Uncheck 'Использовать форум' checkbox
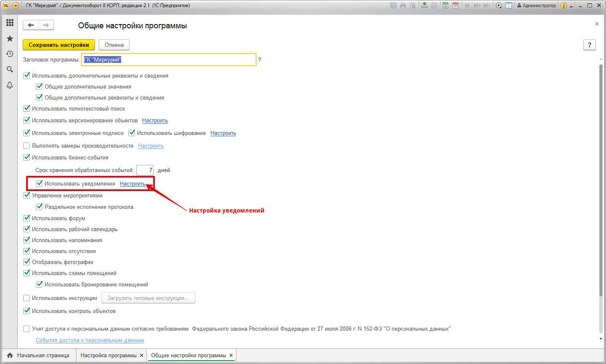This screenshot has height=364, width=606. click(x=27, y=218)
